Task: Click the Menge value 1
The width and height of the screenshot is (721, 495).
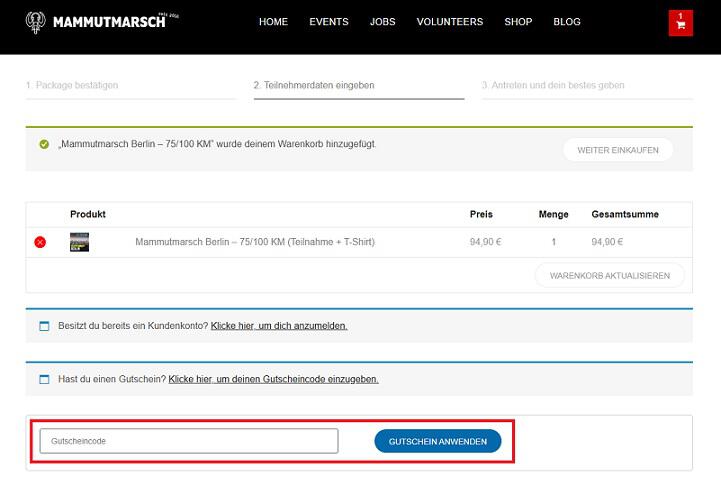Action: (554, 242)
